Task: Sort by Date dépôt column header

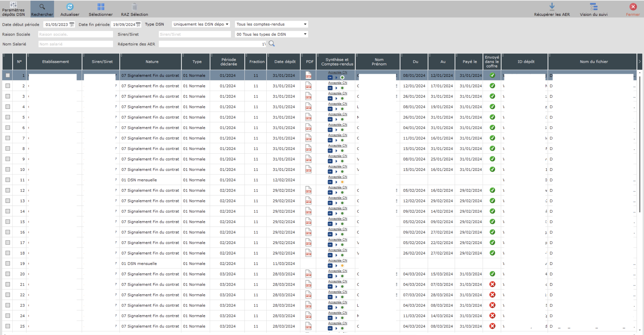Action: (285, 62)
